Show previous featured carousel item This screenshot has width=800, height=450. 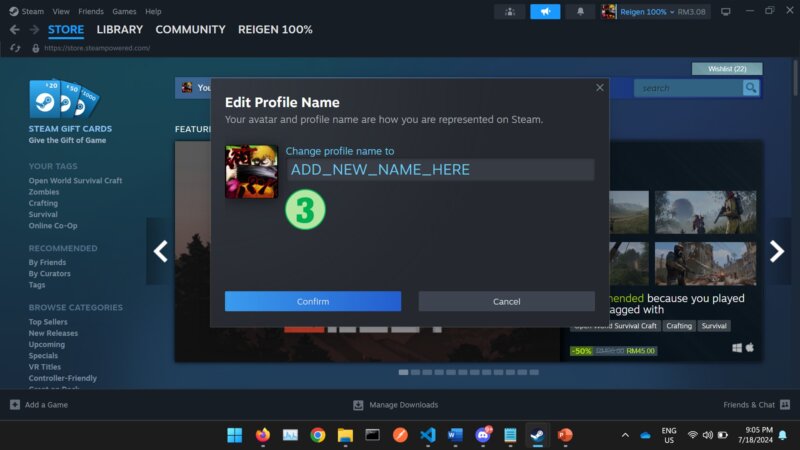pos(160,251)
